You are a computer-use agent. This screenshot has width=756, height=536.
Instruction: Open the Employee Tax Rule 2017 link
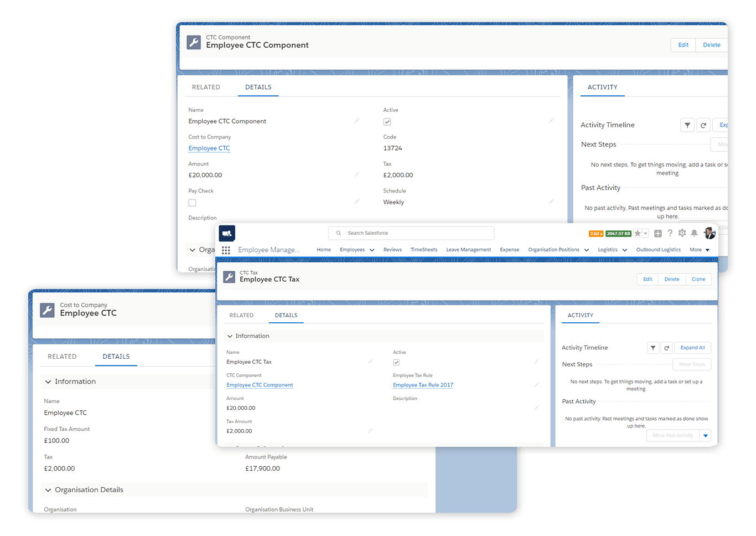tap(423, 385)
